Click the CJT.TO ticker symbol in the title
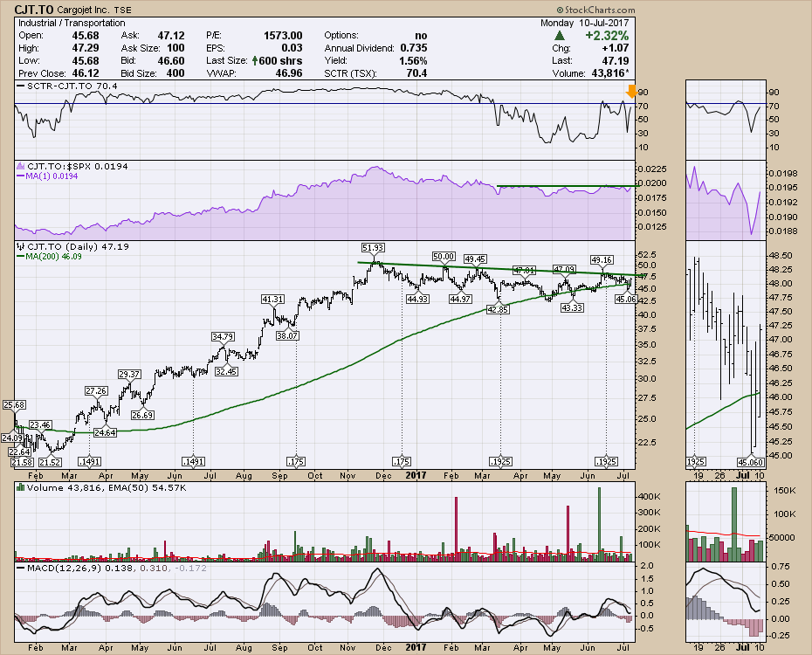 [34, 10]
